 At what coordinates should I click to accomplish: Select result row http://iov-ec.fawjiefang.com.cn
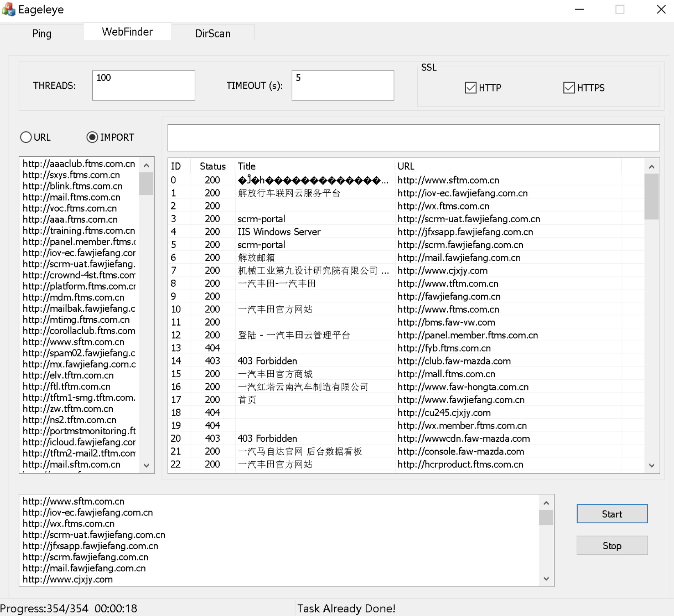[406, 193]
